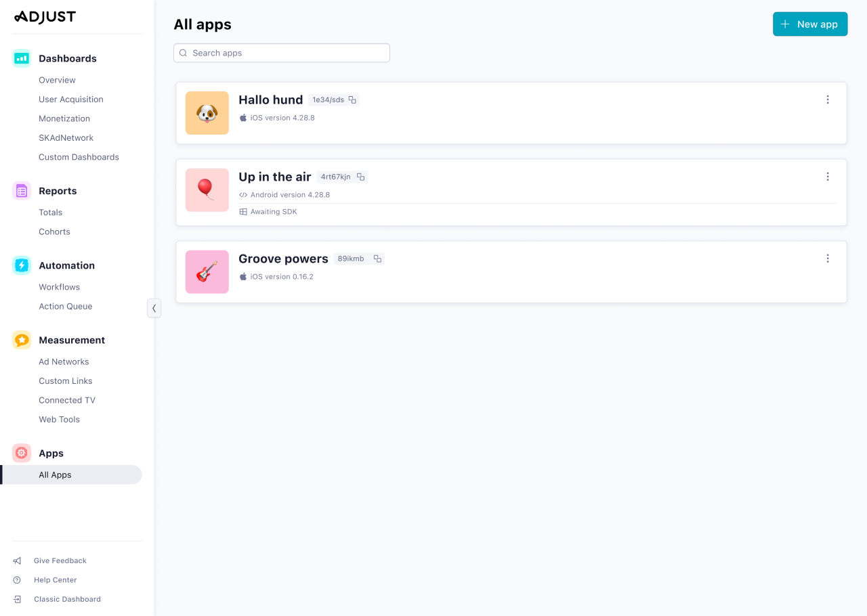The width and height of the screenshot is (867, 616).
Task: Open the options menu for Up in the air
Action: pyautogui.click(x=827, y=176)
